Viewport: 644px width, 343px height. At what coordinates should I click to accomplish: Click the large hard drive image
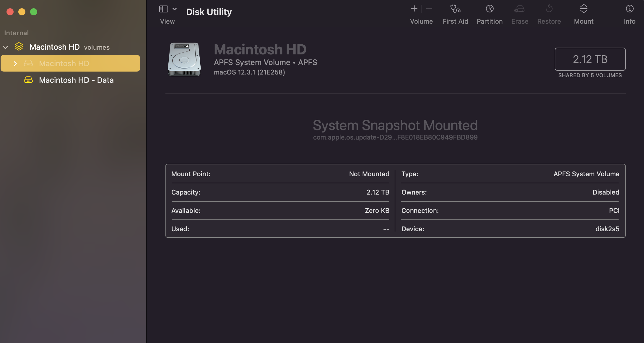tap(184, 59)
